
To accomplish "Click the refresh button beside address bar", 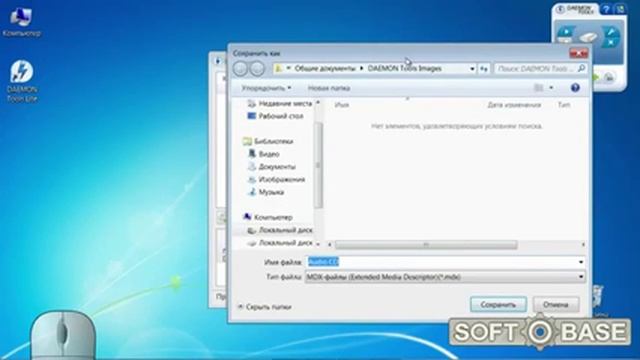I will [x=484, y=69].
